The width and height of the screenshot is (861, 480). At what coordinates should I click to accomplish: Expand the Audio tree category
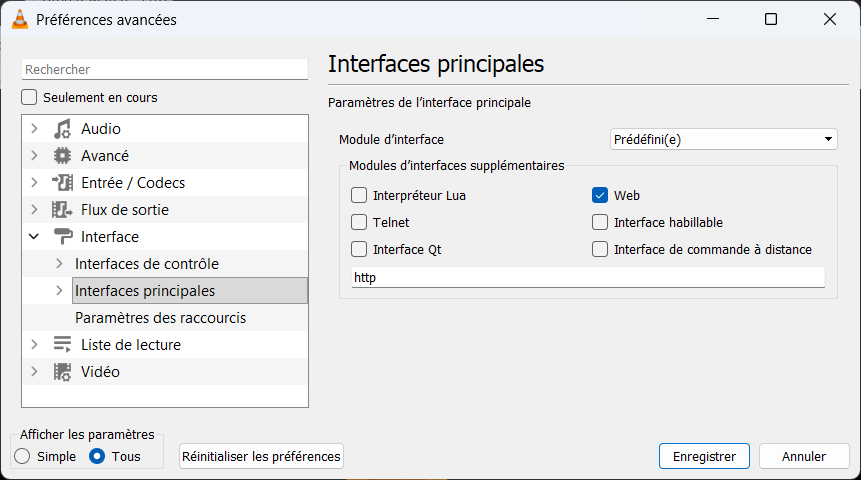click(x=35, y=129)
